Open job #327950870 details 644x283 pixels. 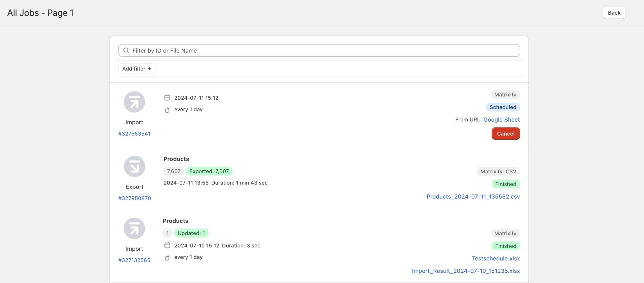(x=135, y=198)
